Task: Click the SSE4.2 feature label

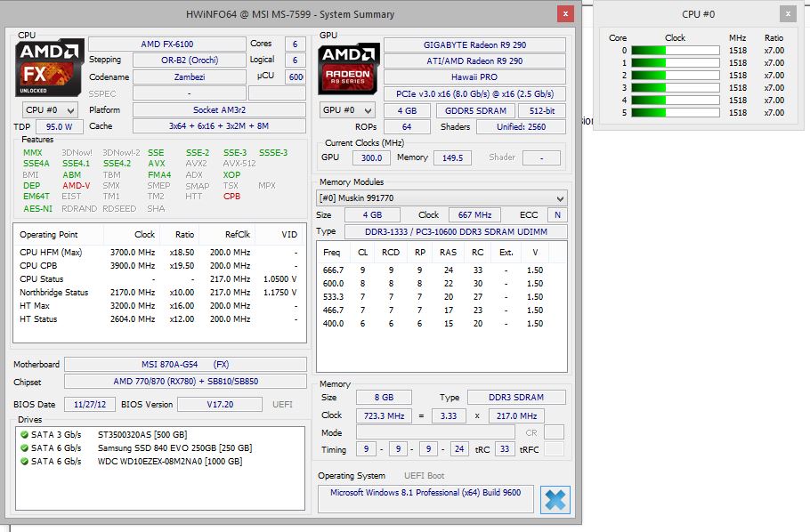Action: point(117,163)
